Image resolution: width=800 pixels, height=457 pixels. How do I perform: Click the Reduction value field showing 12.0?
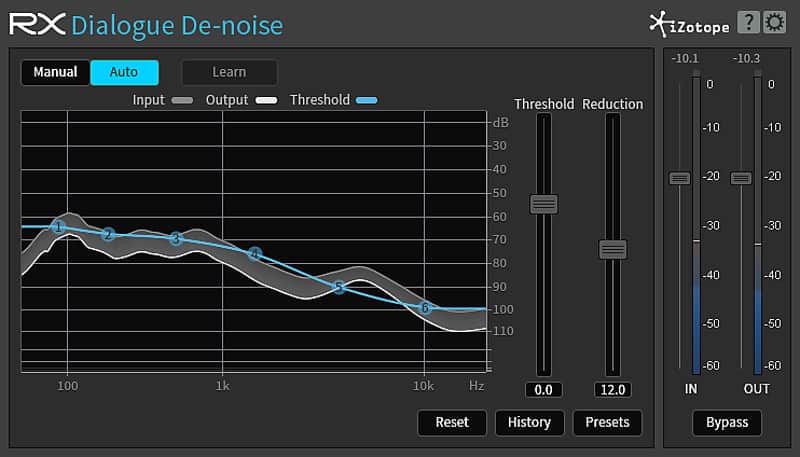613,390
